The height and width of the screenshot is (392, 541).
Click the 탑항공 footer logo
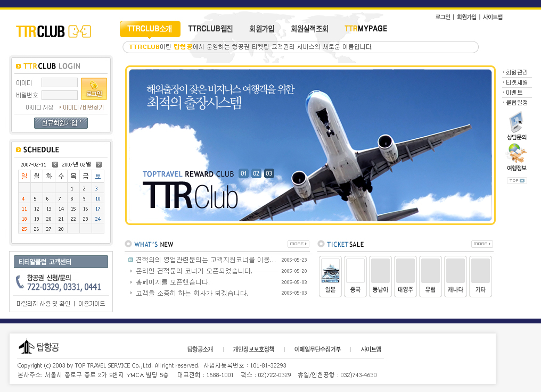(x=39, y=347)
